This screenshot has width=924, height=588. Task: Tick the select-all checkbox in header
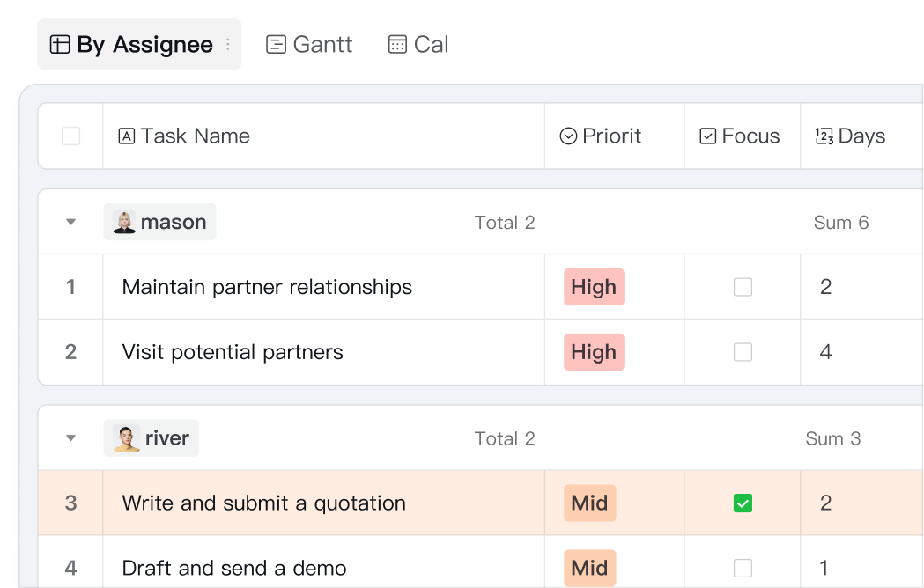coord(71,136)
